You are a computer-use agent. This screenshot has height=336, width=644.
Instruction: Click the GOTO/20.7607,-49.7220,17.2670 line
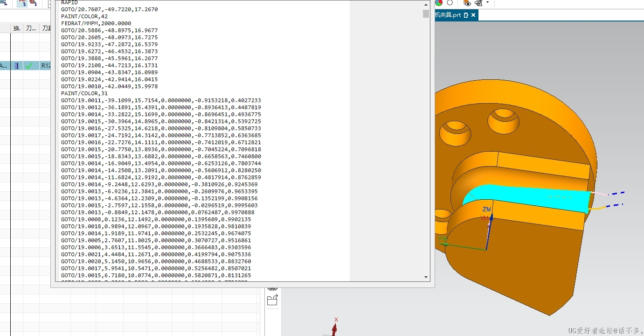110,9
